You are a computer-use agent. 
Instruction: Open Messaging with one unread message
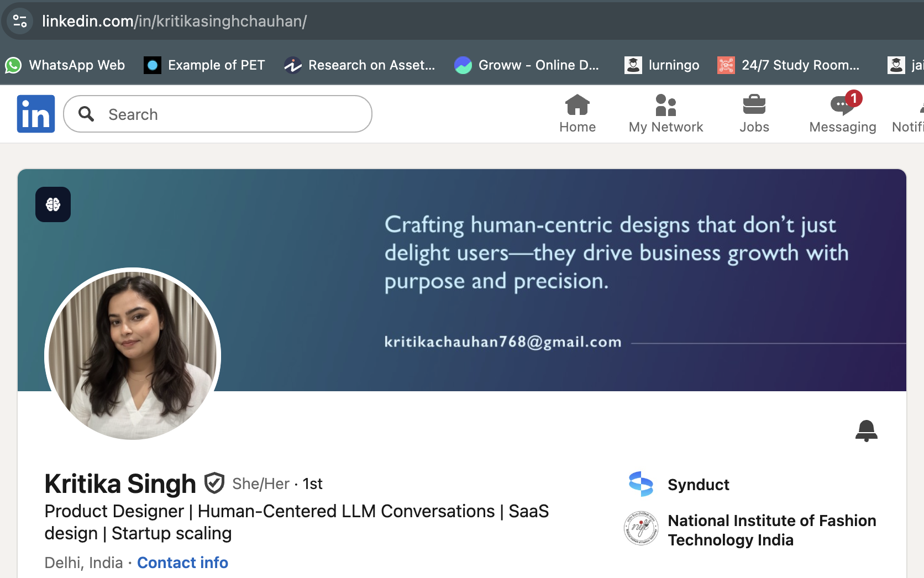842,112
